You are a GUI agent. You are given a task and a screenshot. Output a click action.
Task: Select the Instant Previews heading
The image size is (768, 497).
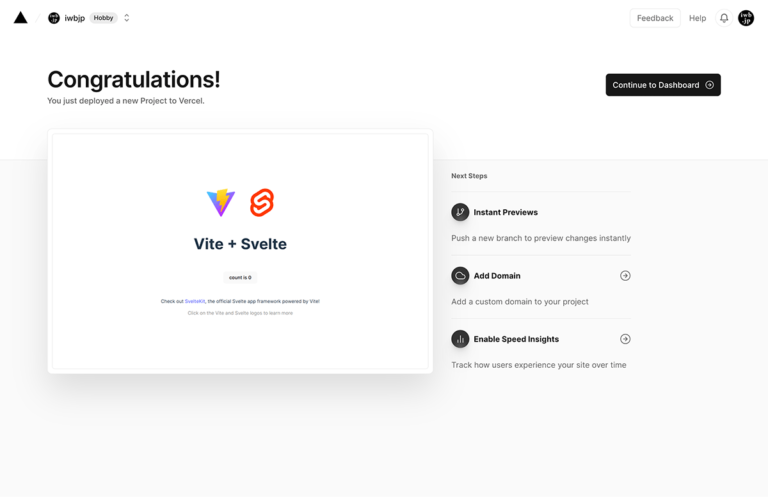point(505,212)
